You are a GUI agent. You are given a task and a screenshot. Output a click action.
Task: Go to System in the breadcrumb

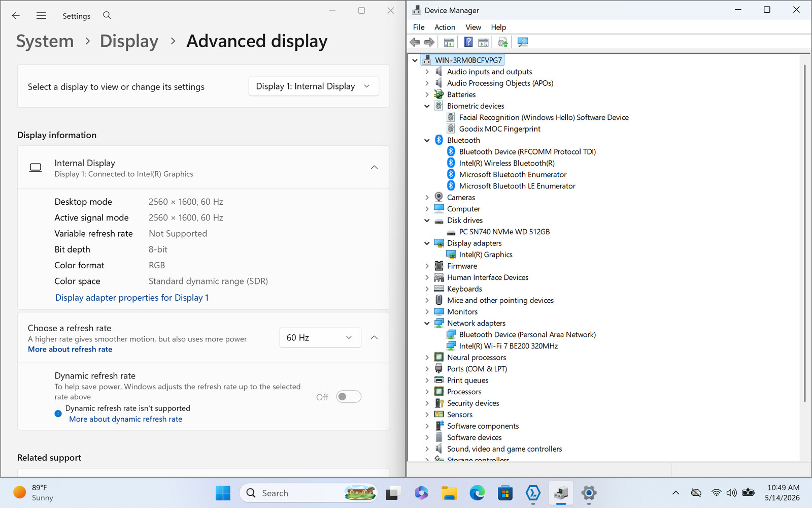(45, 41)
